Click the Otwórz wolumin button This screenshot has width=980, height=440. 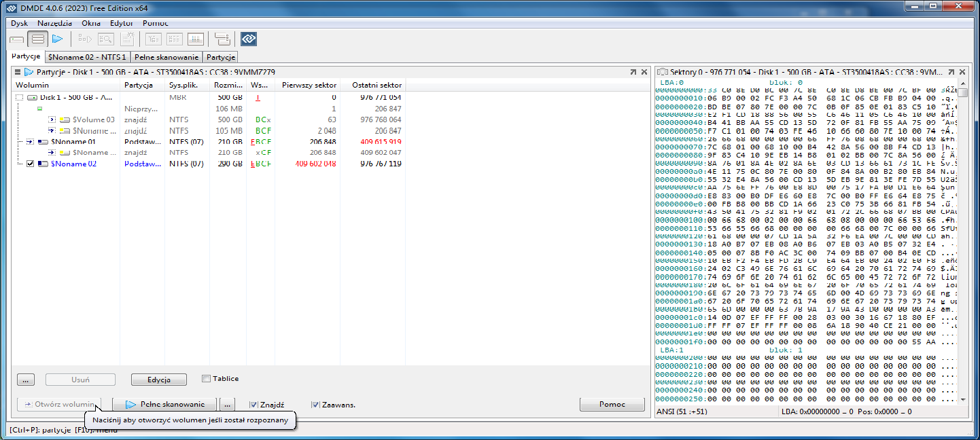(59, 404)
